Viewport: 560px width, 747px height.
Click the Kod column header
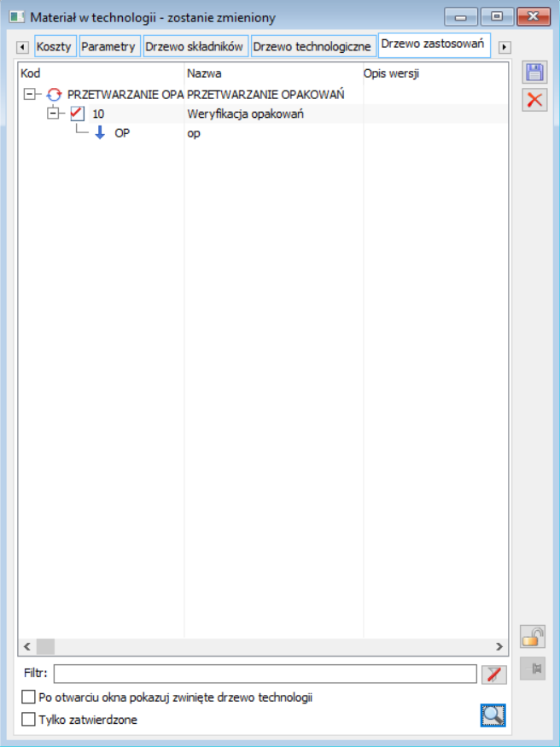coord(102,73)
